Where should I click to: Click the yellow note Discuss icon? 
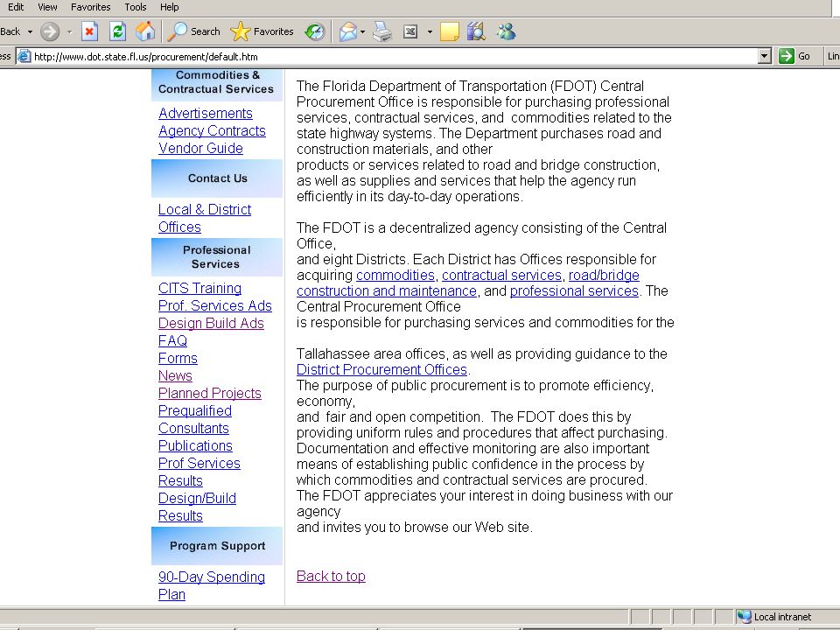click(449, 31)
